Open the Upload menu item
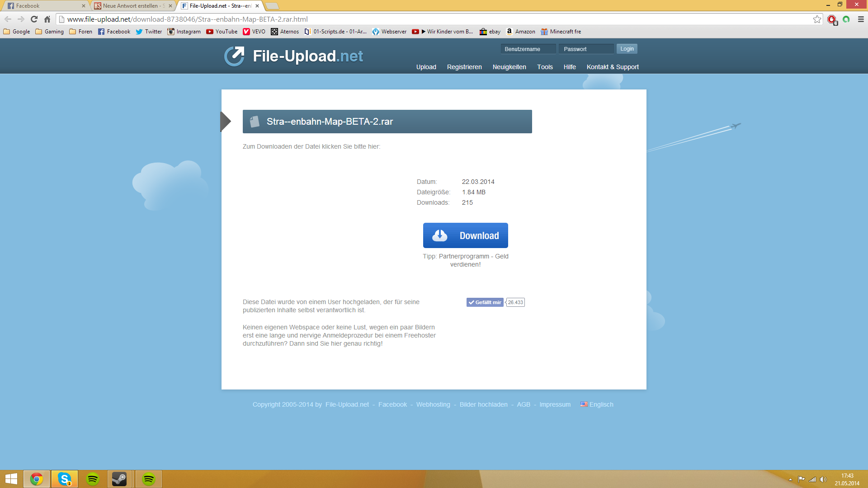Screen dimensions: 868x488 pos(426,67)
